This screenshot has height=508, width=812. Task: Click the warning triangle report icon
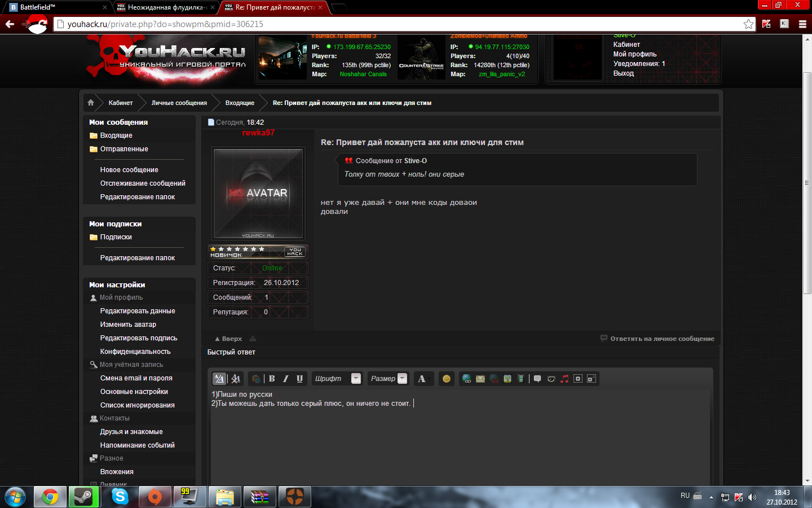253,339
